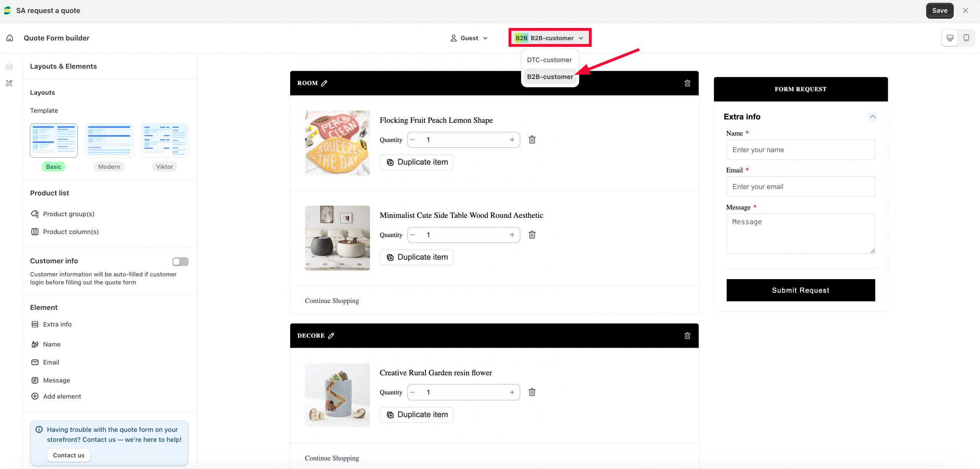This screenshot has width=980, height=469.
Task: Click the home icon beside Quote Form builder
Action: [10, 38]
